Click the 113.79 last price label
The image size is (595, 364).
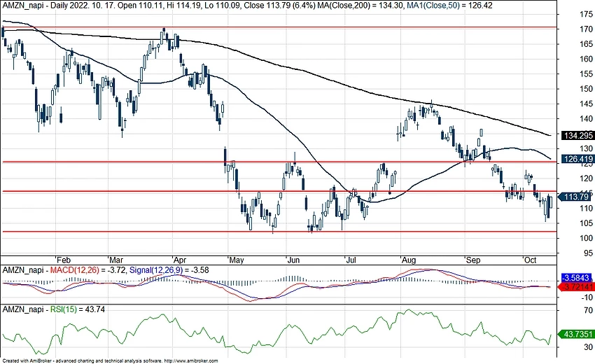tap(576, 197)
